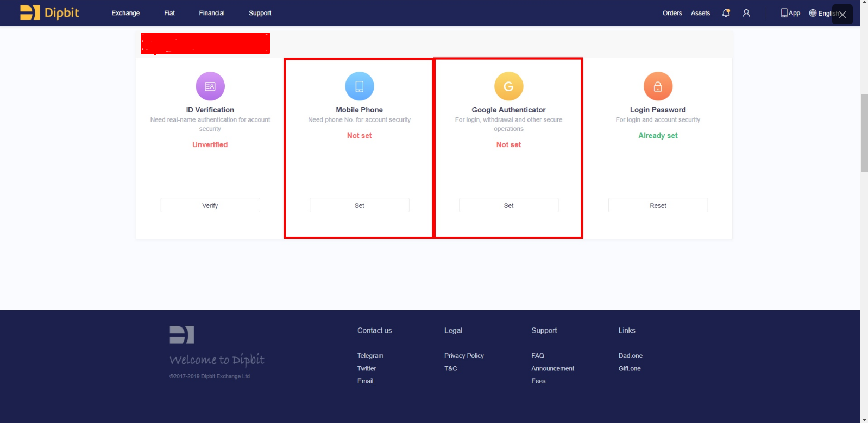Click the App download label in header

tap(795, 13)
